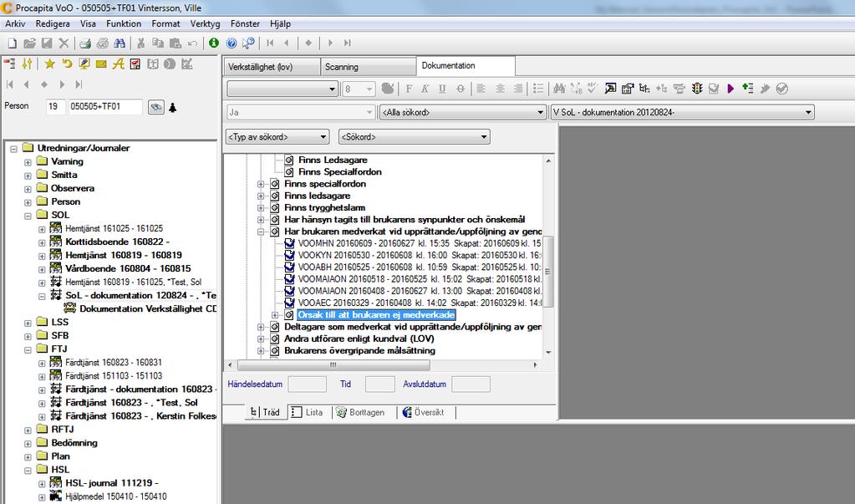The width and height of the screenshot is (855, 504).
Task: Switch to the Scanning tab
Action: (368, 67)
